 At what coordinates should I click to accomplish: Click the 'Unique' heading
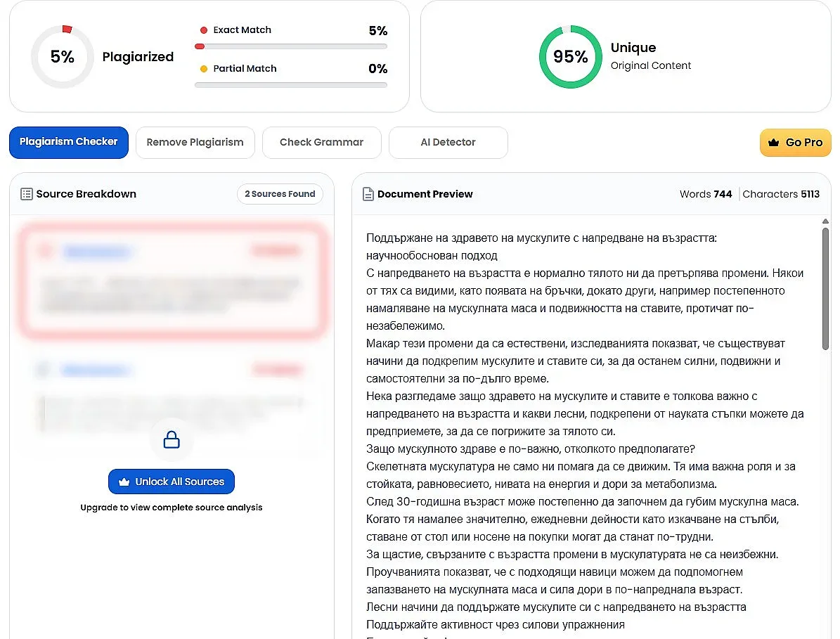click(x=633, y=48)
